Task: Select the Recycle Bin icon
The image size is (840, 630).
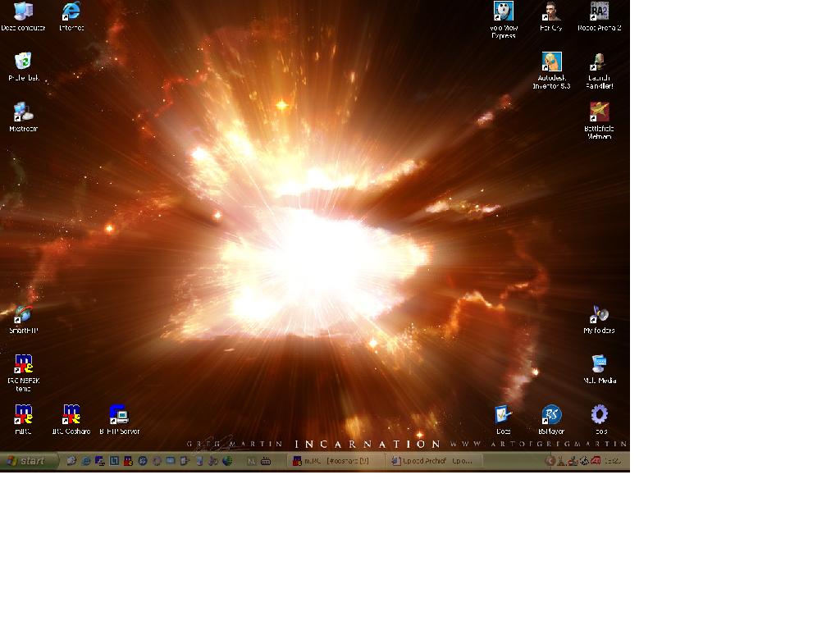Action: pyautogui.click(x=23, y=62)
